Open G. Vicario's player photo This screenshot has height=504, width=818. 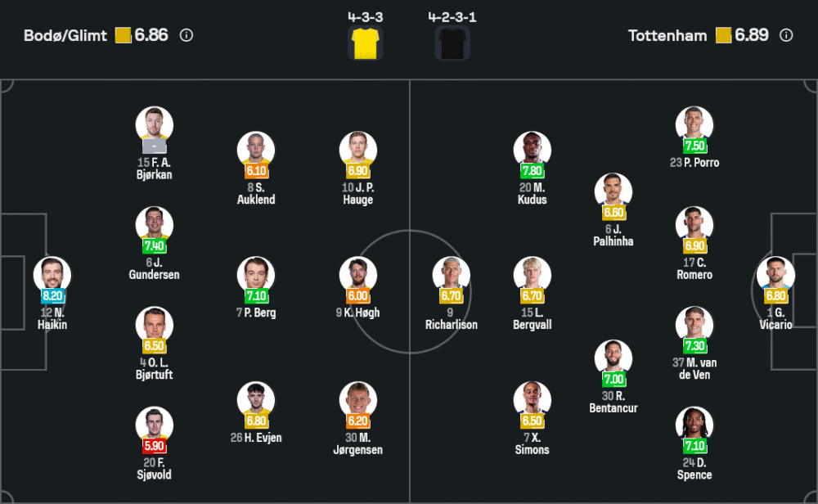tap(775, 275)
